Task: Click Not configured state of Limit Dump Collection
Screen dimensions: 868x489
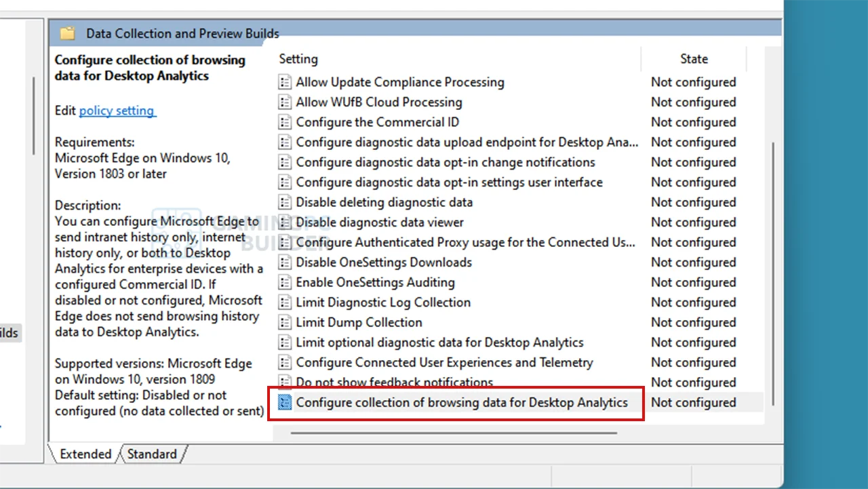Action: coord(694,322)
